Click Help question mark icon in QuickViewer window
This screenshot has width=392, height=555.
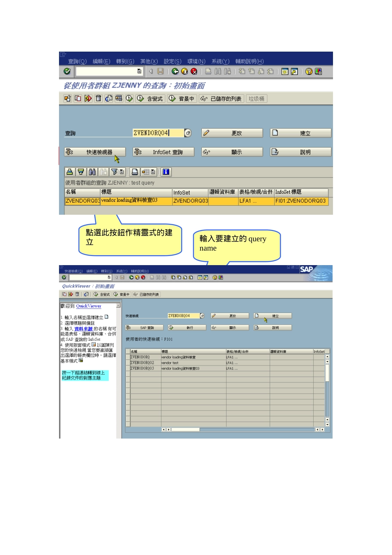pyautogui.click(x=215, y=277)
